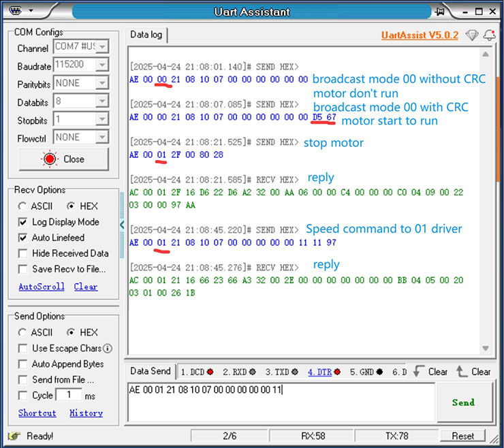504x448 pixels.
Task: Toggle the pin-on-top icon
Action: [440, 12]
